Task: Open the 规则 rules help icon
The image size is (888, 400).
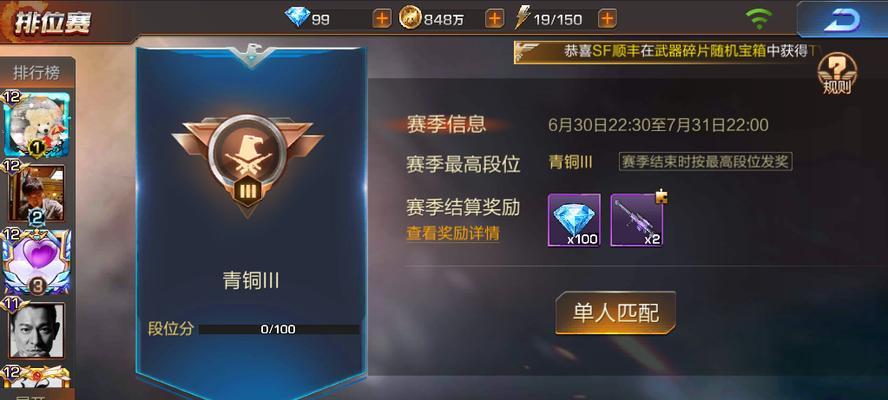Action: click(837, 74)
